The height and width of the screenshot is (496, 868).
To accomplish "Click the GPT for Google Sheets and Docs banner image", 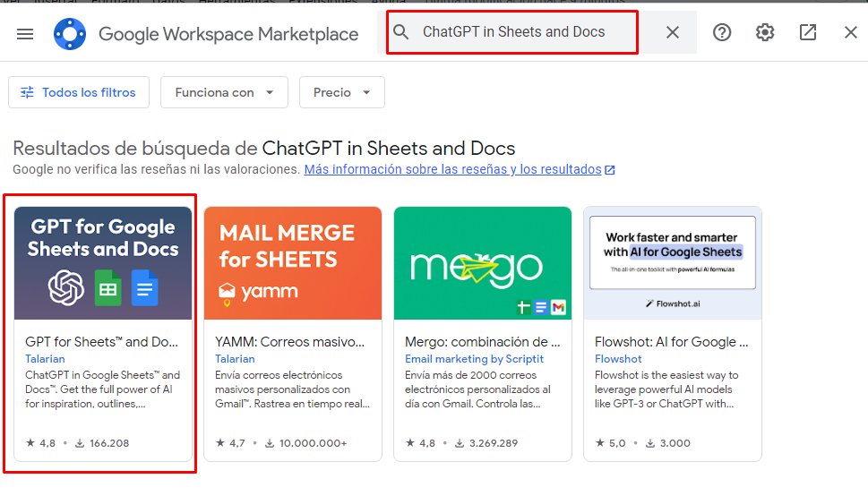I will (103, 263).
